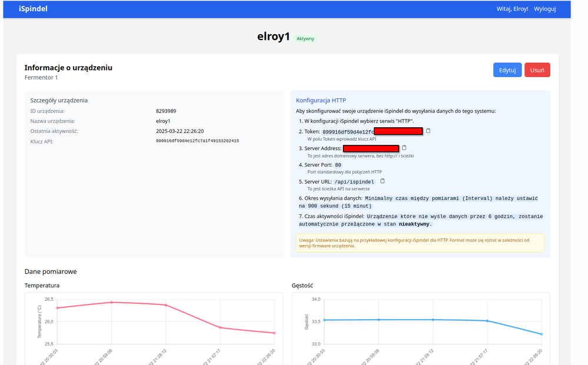Log out via Wyloguj link
Image resolution: width=588 pixels, height=365 pixels.
544,9
